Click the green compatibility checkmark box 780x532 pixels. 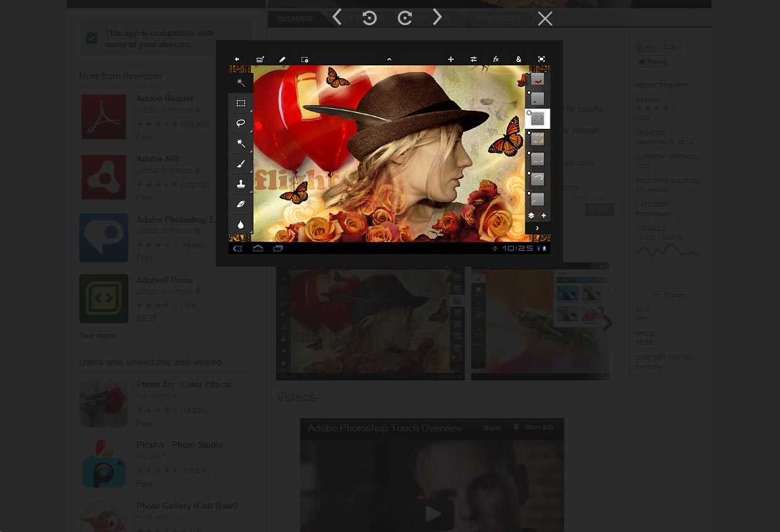92,39
